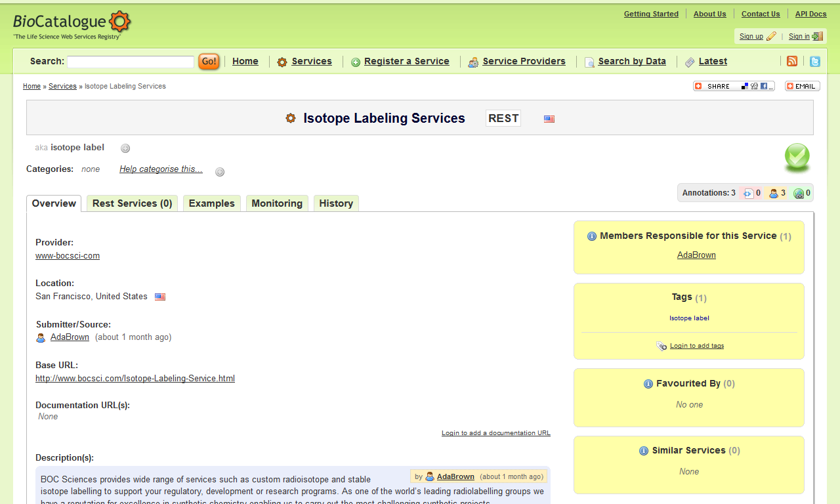Click the Latest tag icon

[690, 62]
